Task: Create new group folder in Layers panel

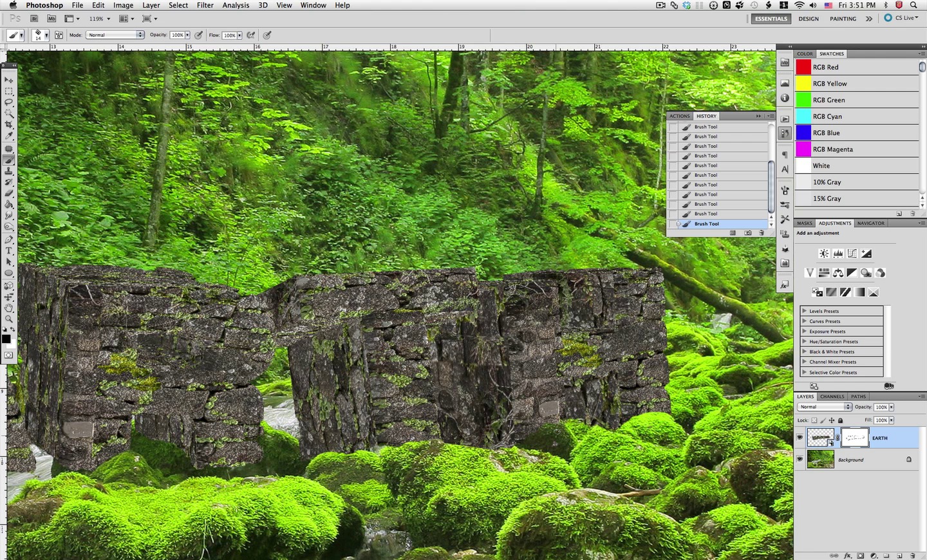Action: point(886,555)
